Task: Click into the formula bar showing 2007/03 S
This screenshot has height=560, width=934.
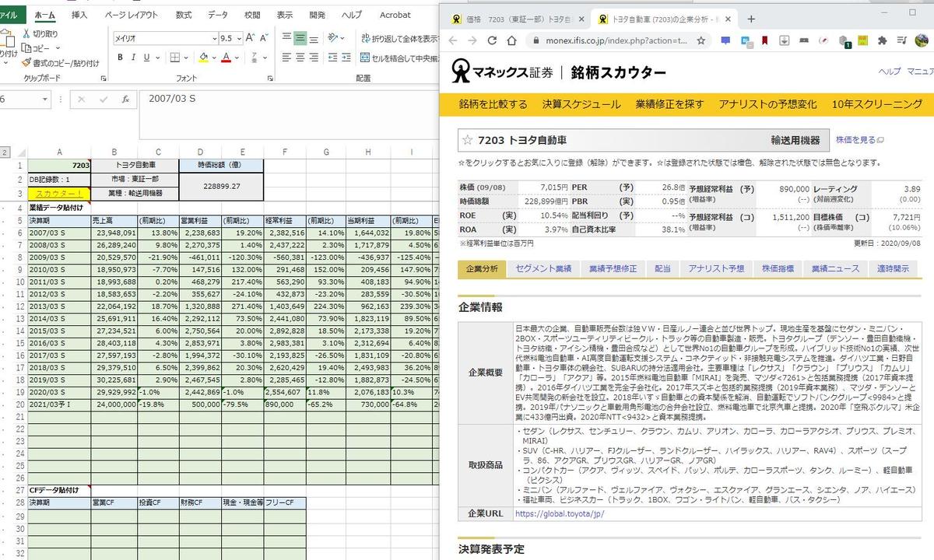Action: [289, 114]
